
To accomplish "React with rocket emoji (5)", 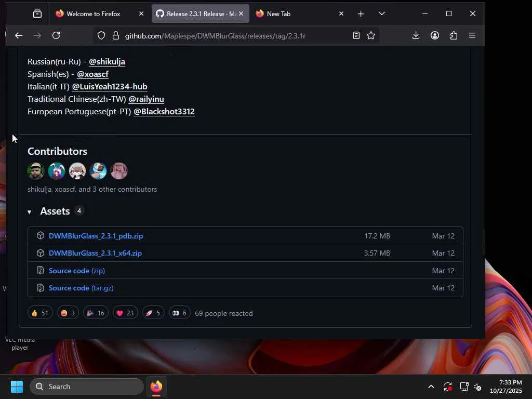I will point(153,313).
